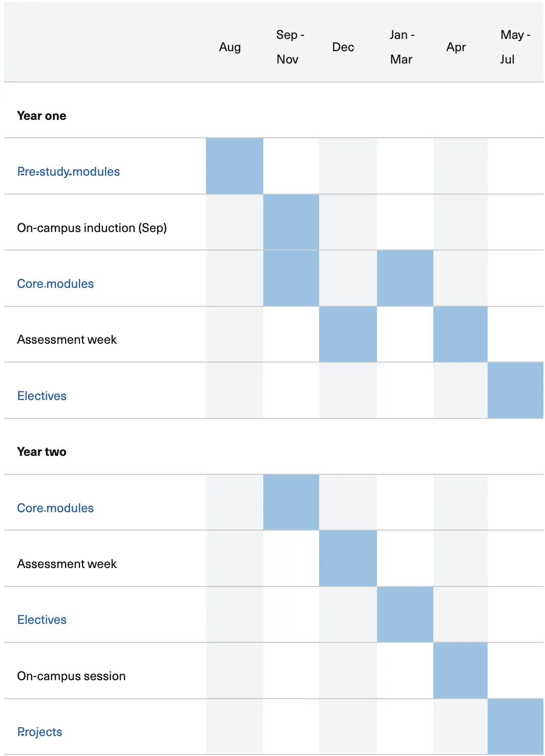Image resolution: width=545 pixels, height=756 pixels.
Task: Select the Dec column header
Action: (343, 47)
